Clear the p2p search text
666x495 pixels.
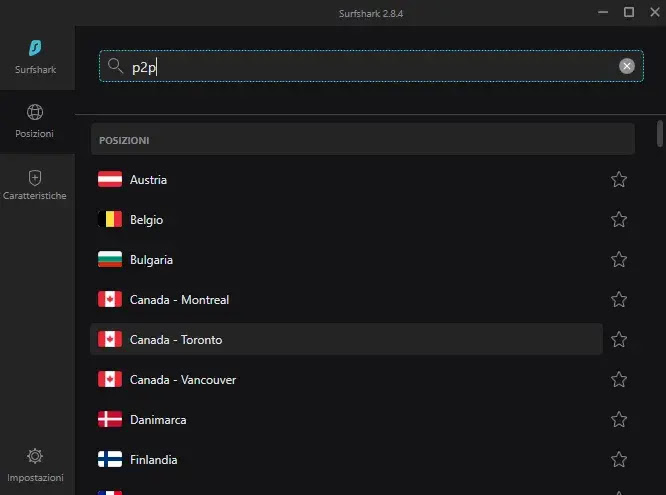[626, 66]
